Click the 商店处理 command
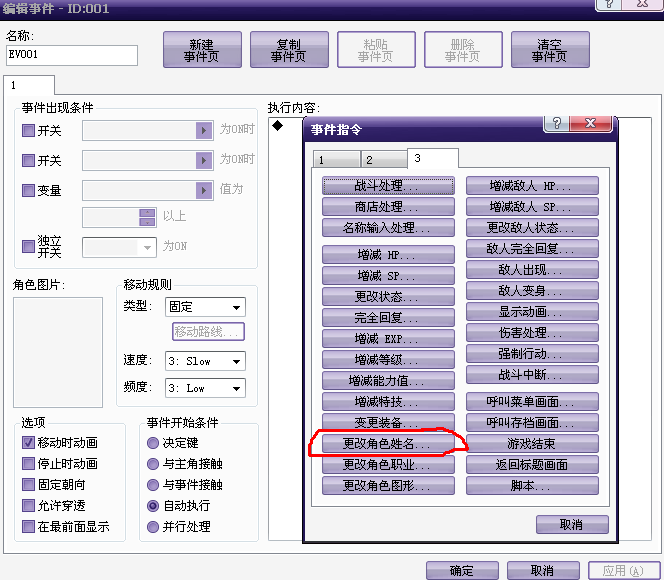The height and width of the screenshot is (580, 664). point(388,207)
